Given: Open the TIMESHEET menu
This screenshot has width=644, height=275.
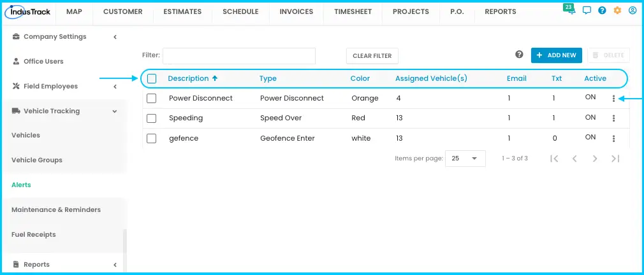Looking at the screenshot, I should pyautogui.click(x=353, y=12).
